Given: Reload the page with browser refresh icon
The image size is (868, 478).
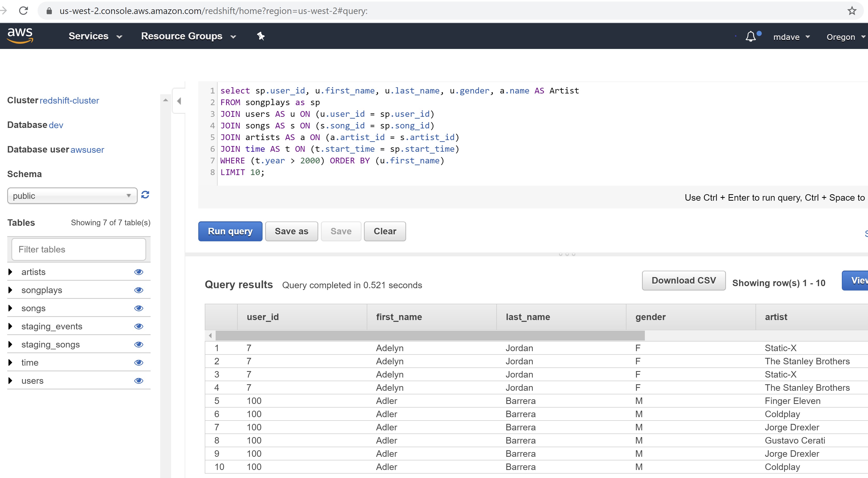Looking at the screenshot, I should coord(24,11).
